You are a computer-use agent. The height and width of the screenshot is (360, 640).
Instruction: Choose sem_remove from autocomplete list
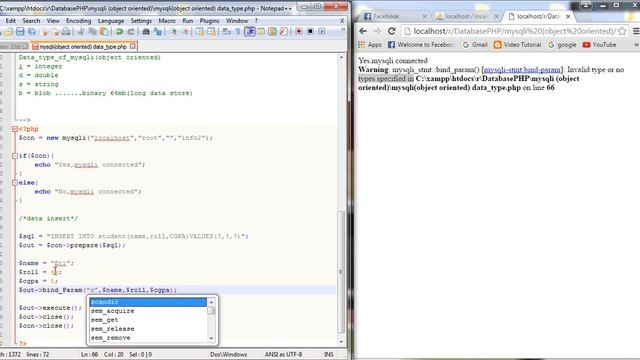148,338
